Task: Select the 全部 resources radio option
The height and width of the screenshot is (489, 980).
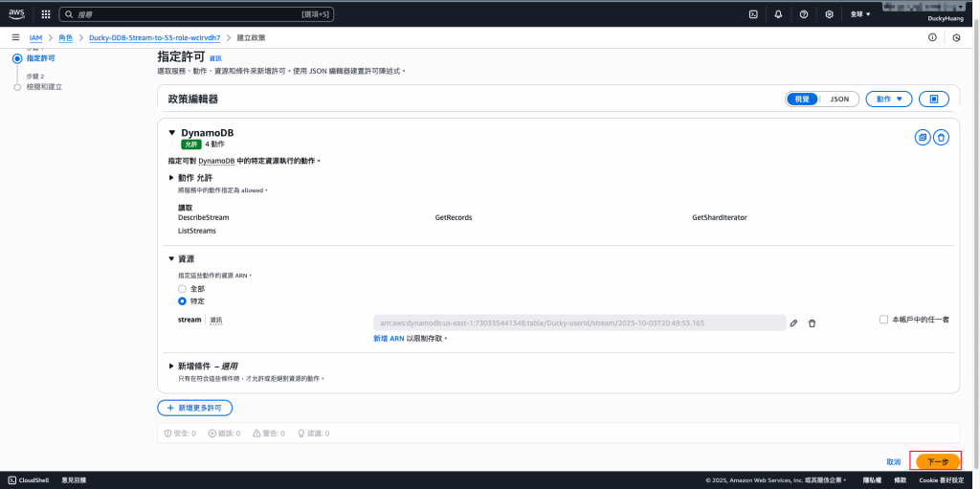Action: coord(182,289)
